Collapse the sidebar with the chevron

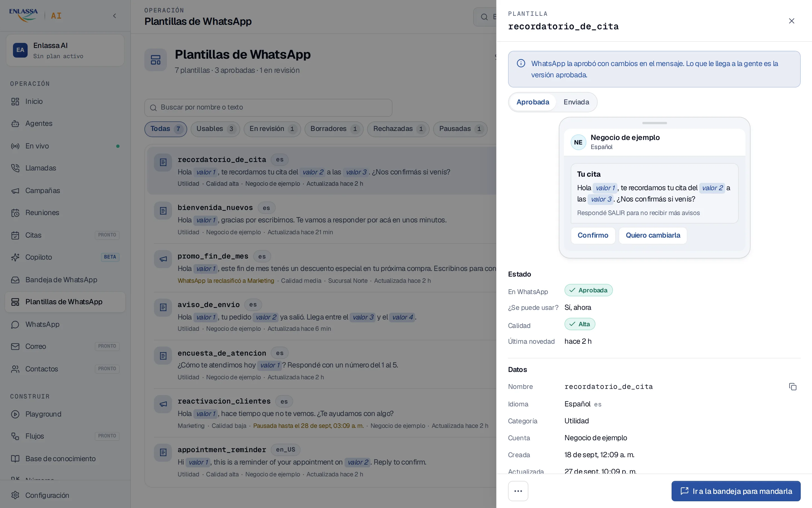click(x=115, y=16)
